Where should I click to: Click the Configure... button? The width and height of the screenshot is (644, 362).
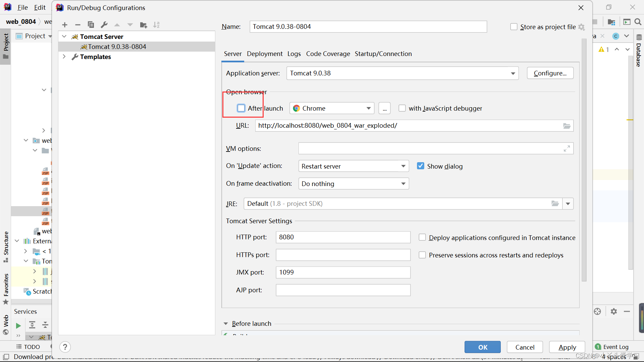coord(550,73)
